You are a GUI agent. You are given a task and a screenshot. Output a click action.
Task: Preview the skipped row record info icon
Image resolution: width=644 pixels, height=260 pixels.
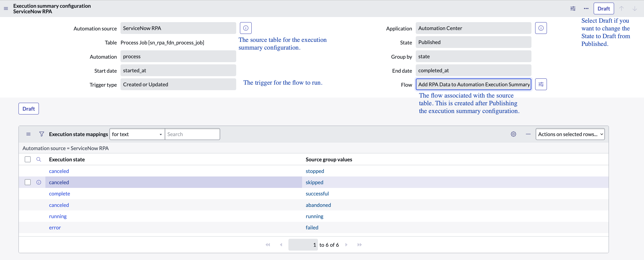[39, 182]
